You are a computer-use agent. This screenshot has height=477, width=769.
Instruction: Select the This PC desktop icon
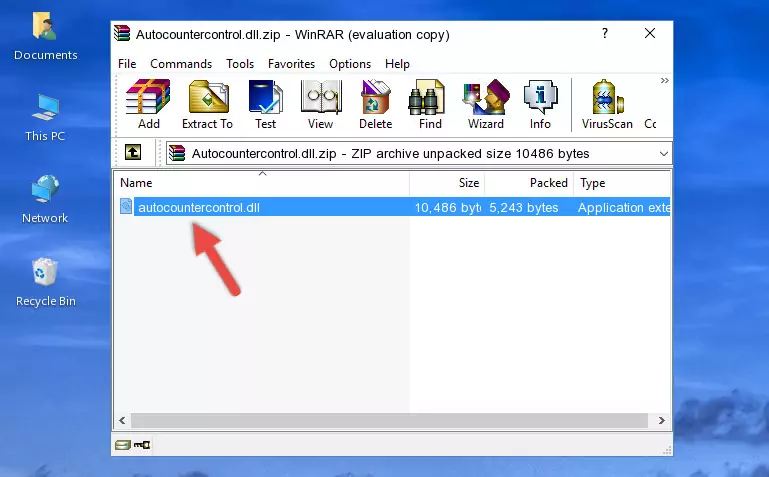click(x=45, y=118)
